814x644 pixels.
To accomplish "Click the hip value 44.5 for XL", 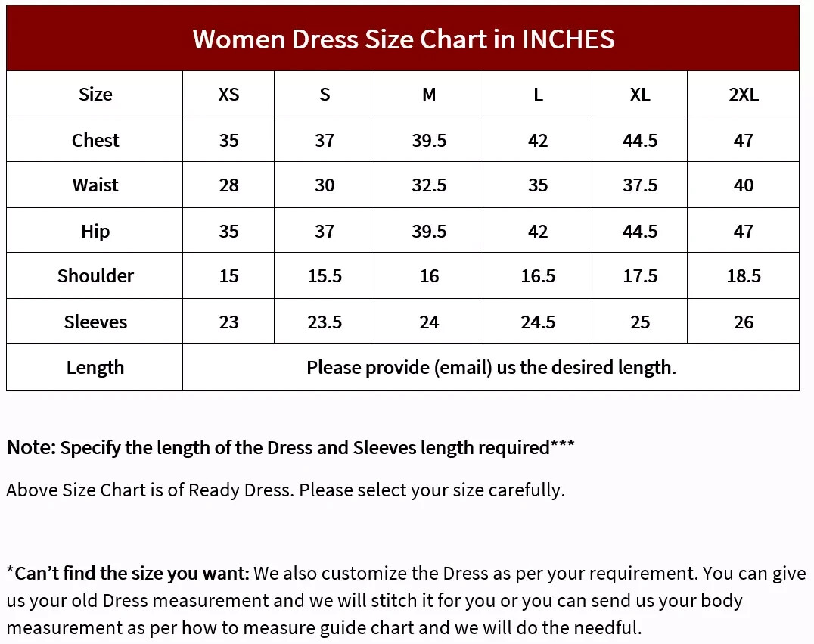I will (x=639, y=231).
